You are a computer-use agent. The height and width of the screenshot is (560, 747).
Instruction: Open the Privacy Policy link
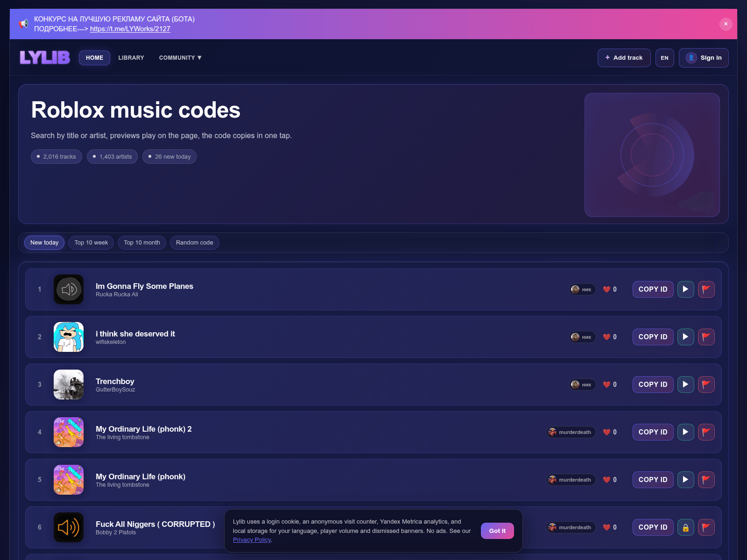point(252,540)
